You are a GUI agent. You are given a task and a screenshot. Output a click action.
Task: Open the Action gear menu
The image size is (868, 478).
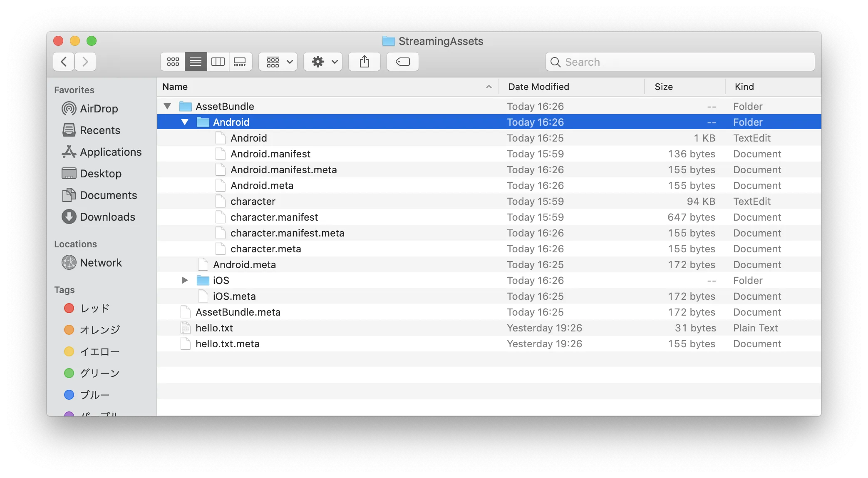(x=323, y=62)
